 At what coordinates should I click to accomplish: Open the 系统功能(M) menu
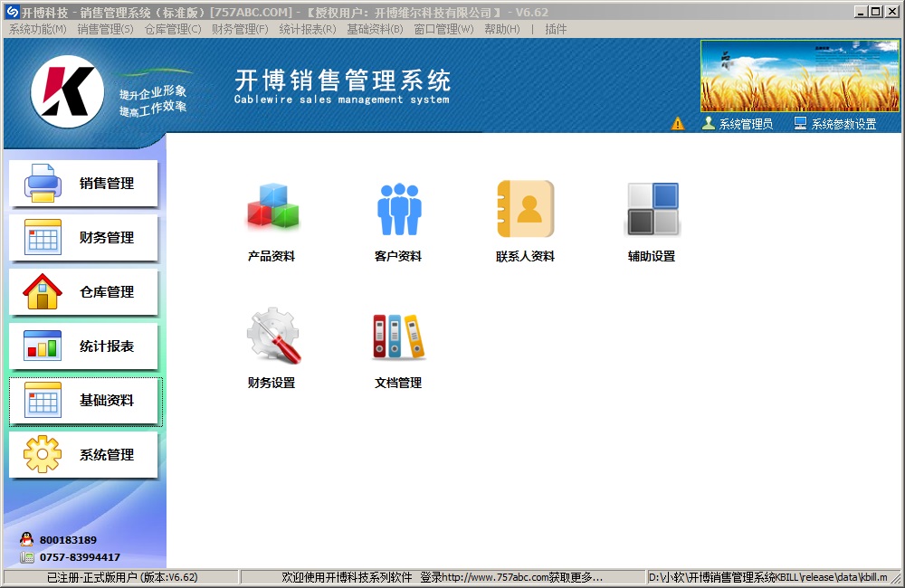coord(38,29)
